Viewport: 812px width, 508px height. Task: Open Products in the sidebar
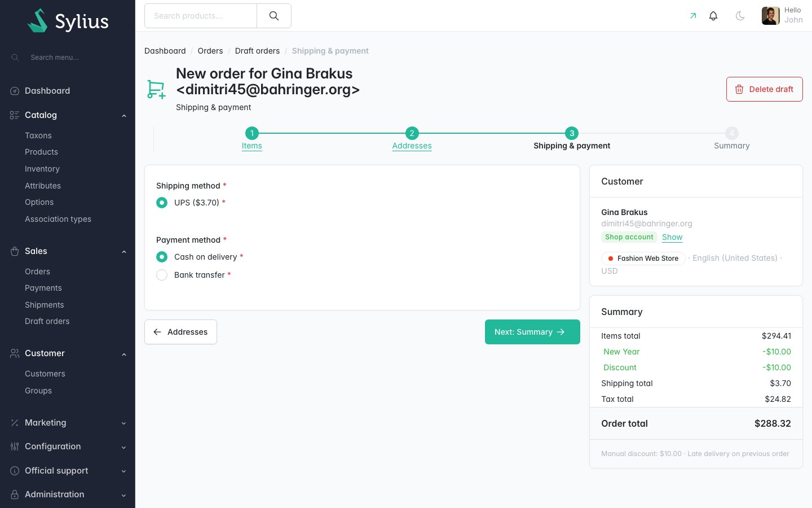41,152
